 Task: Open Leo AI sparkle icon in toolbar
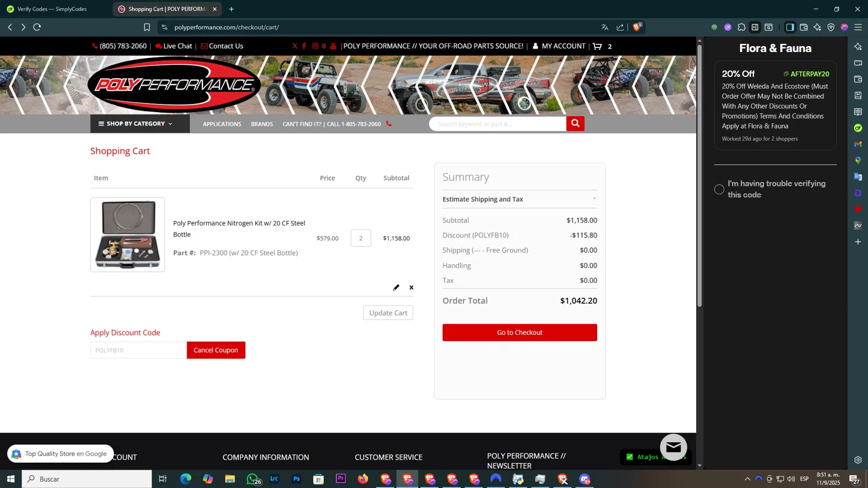(817, 27)
